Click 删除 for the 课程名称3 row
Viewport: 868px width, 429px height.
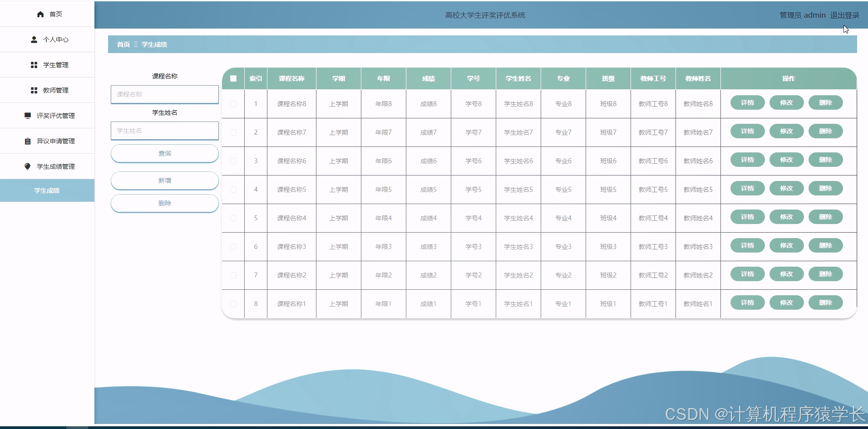(x=825, y=245)
